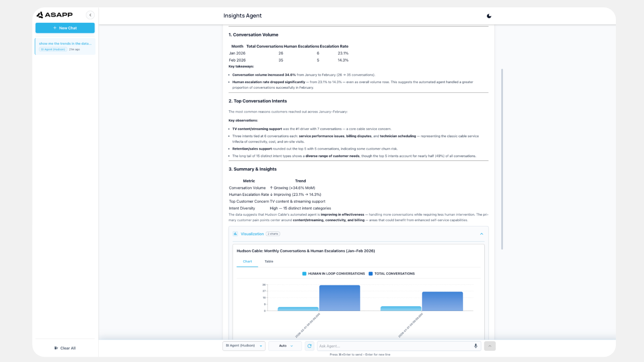Toggle dark mode moon icon
Viewport: 644px width, 362px height.
(x=489, y=16)
